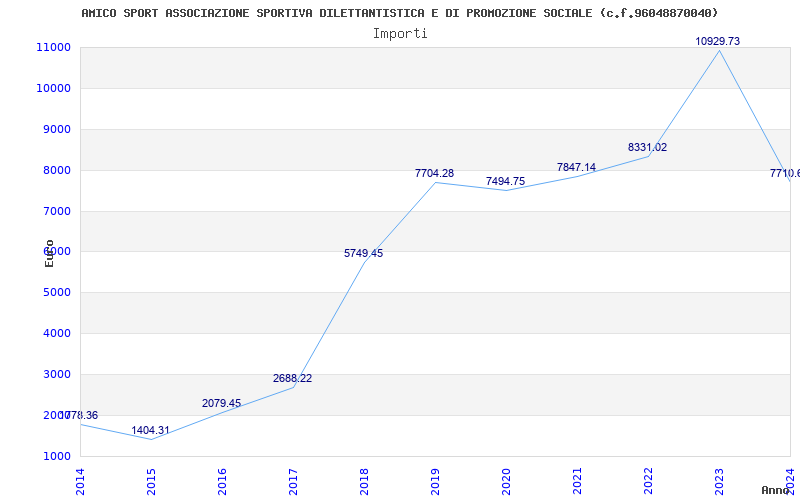Click the x-axis year label 2016

coord(222,482)
